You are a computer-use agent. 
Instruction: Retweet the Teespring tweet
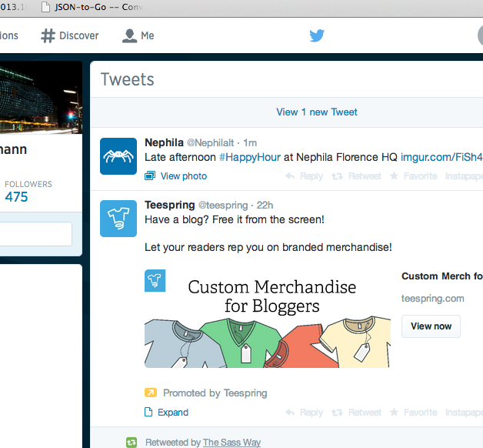point(356,413)
